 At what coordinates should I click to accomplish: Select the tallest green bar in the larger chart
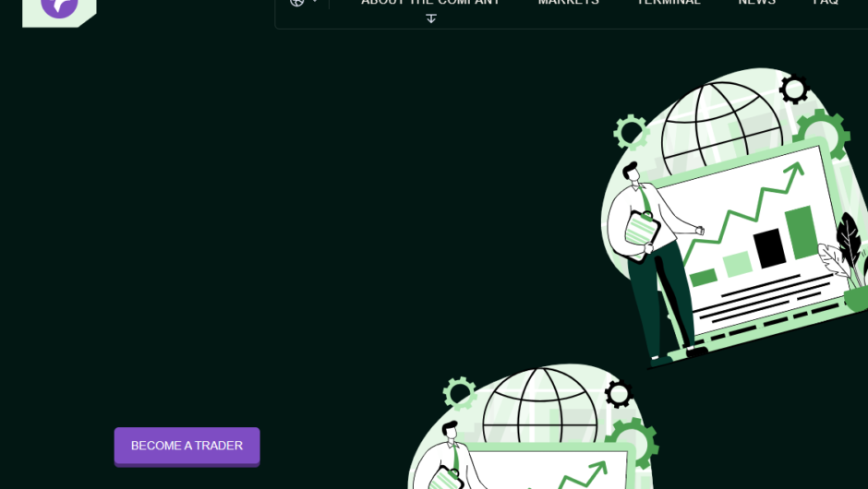(x=801, y=232)
